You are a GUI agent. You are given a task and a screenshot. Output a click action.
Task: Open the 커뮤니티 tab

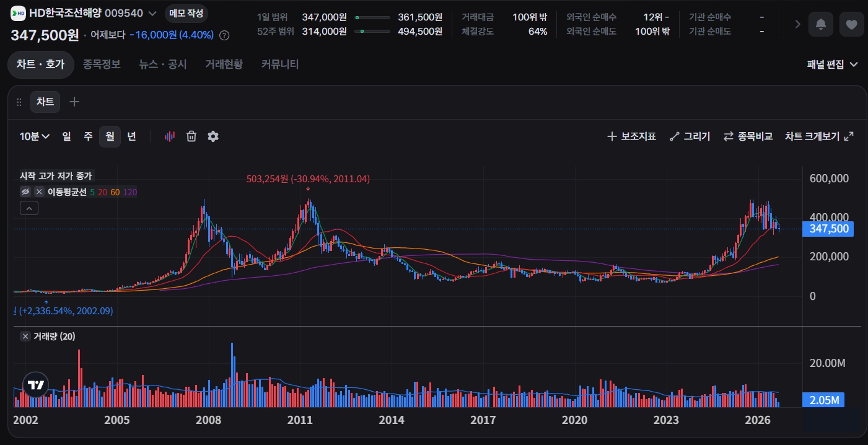[280, 64]
